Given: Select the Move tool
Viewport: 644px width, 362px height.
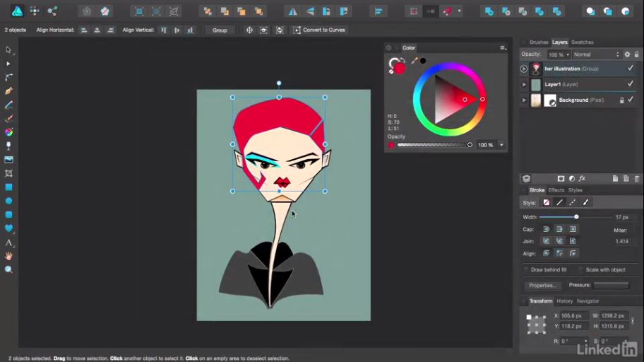Looking at the screenshot, I should 8,49.
